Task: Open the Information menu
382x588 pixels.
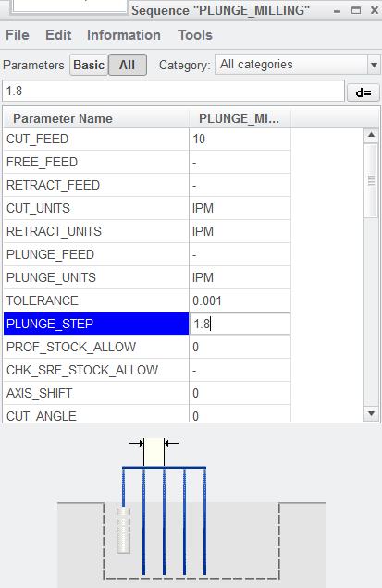Action: click(124, 35)
